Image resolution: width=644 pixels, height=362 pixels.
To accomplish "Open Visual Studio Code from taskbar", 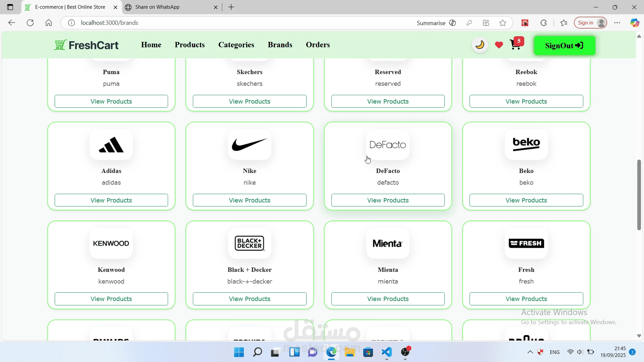I will [x=387, y=352].
